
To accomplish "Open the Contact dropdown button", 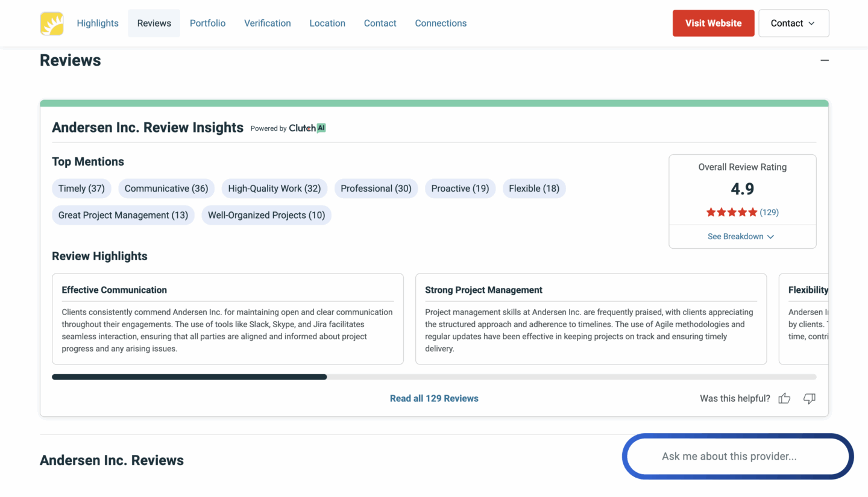I will pyautogui.click(x=793, y=23).
